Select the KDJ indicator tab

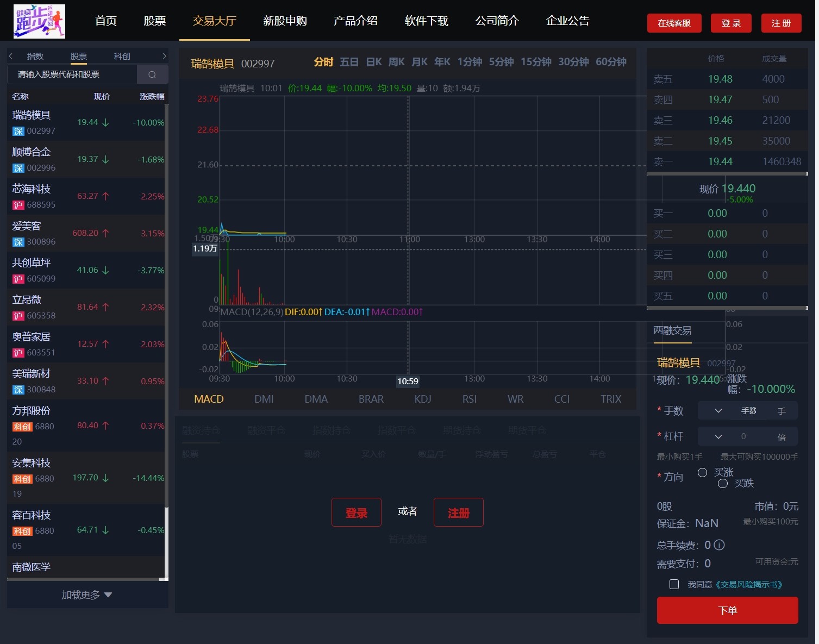(x=423, y=399)
